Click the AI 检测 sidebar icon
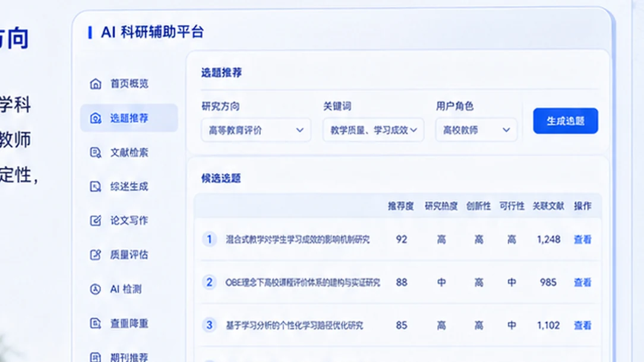 [x=95, y=289]
